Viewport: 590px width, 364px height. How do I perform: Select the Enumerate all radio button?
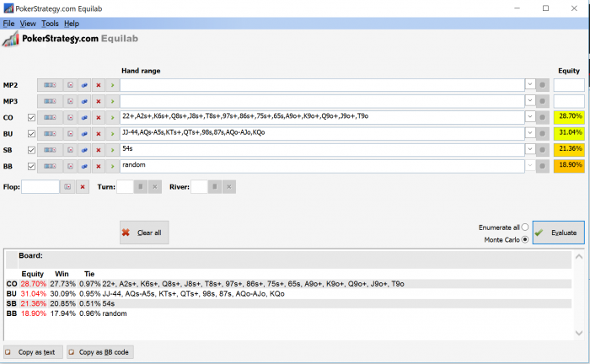coord(525,227)
